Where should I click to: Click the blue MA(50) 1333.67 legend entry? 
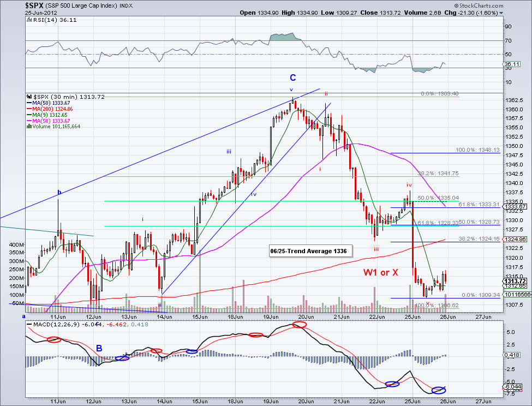coord(49,103)
